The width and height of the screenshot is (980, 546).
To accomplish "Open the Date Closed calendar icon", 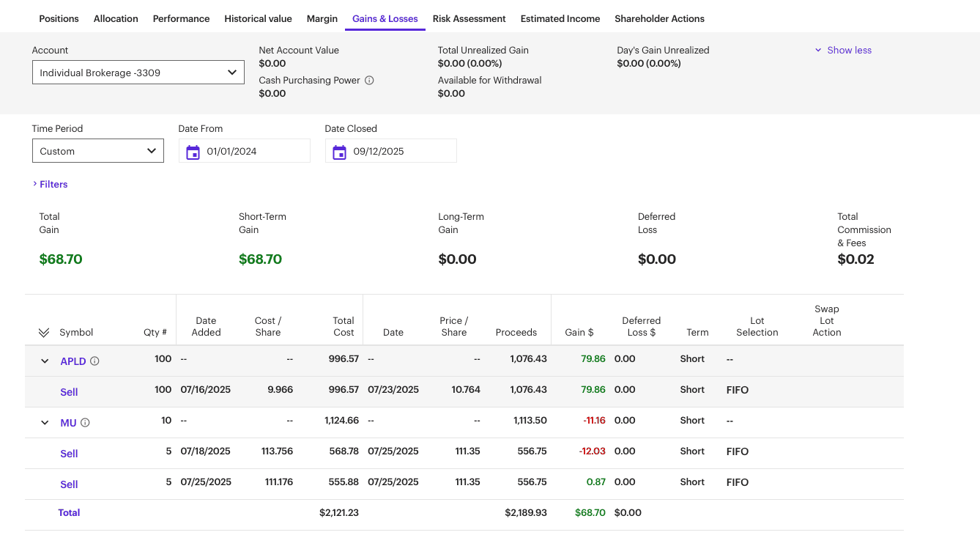I will [339, 152].
